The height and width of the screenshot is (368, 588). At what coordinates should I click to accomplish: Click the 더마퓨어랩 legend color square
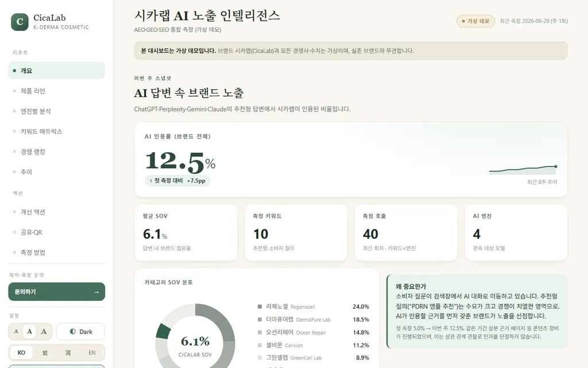pyautogui.click(x=260, y=320)
